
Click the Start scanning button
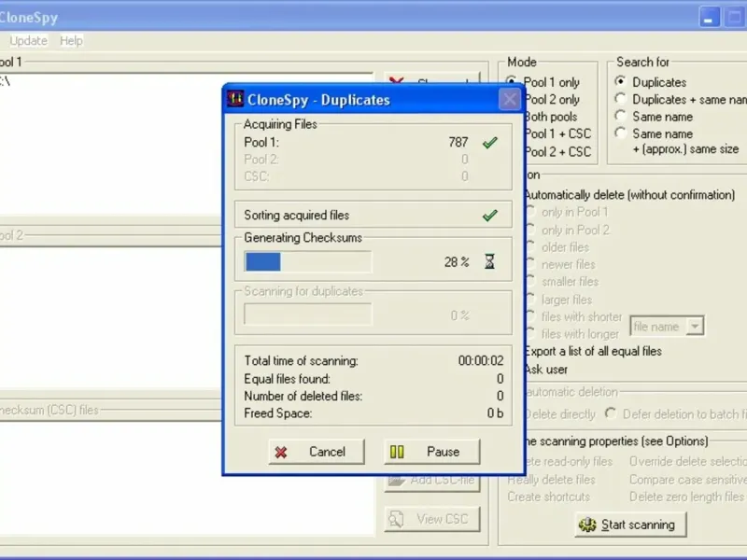[x=630, y=525]
